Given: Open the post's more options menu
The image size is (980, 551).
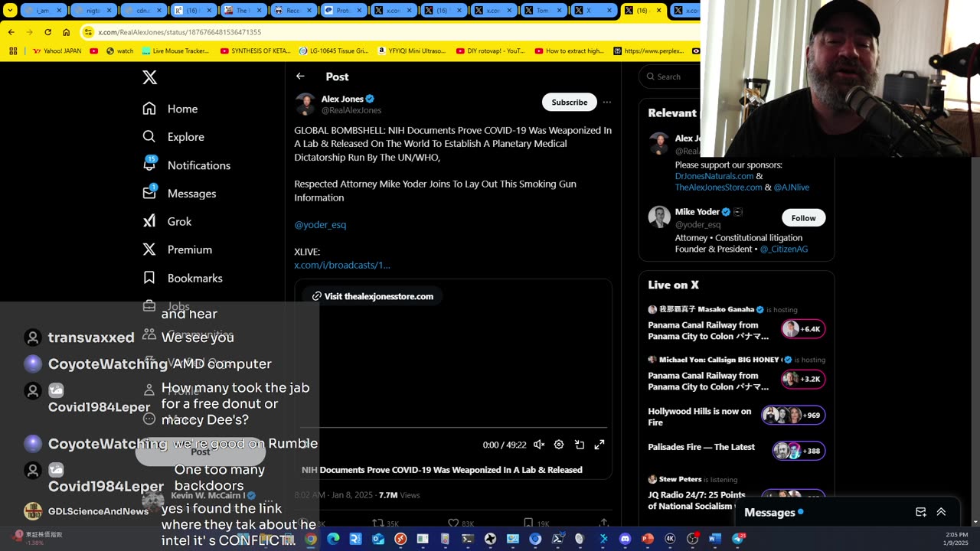Looking at the screenshot, I should coord(607,102).
